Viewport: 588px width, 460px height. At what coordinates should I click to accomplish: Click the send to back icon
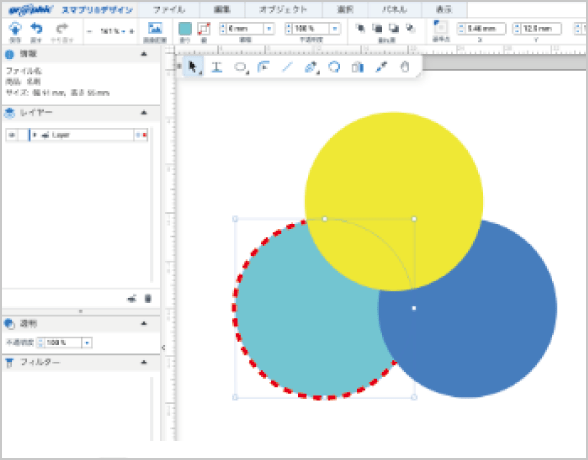(x=411, y=28)
